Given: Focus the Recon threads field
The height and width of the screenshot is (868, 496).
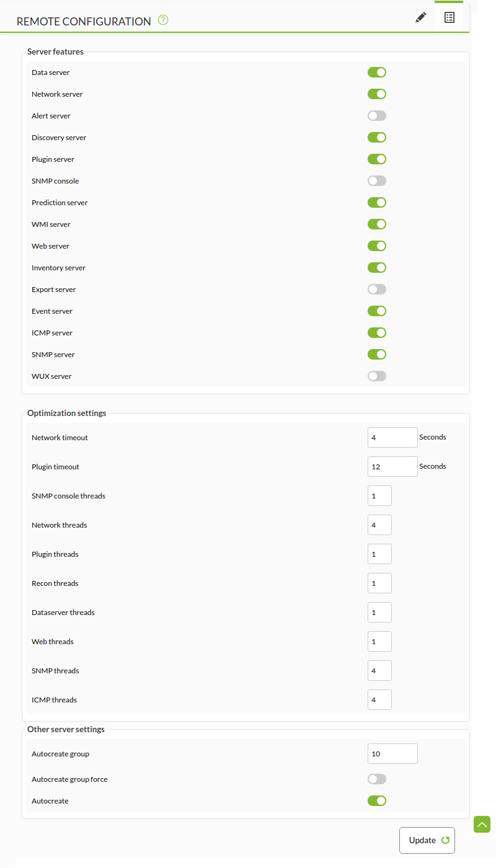Looking at the screenshot, I should click(379, 583).
